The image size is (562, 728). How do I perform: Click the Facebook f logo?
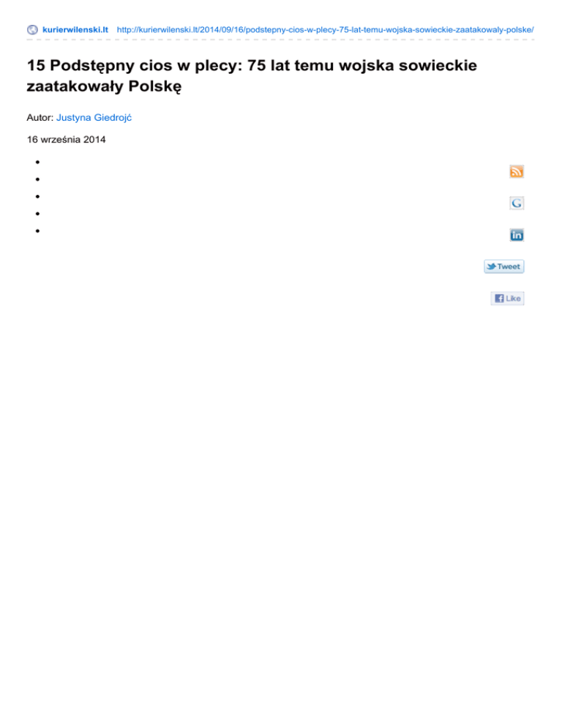click(x=499, y=298)
